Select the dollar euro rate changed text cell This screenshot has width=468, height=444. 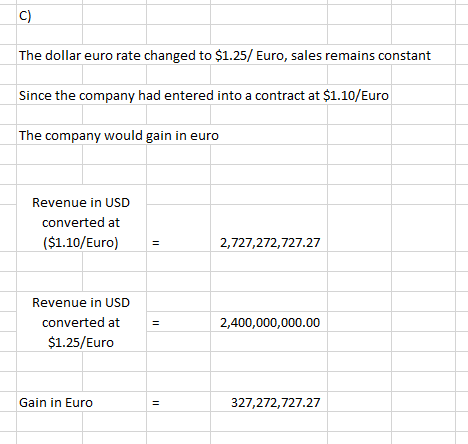point(225,55)
